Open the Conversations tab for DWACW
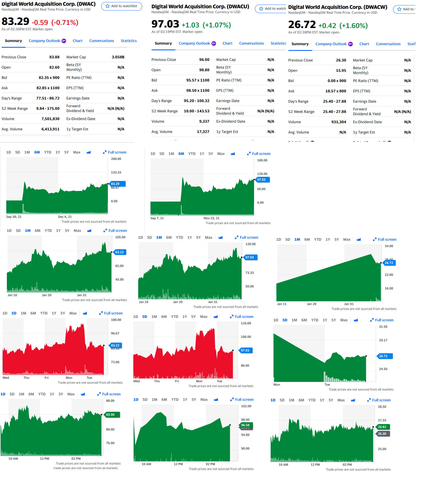The height and width of the screenshot is (498, 448). pos(388,44)
